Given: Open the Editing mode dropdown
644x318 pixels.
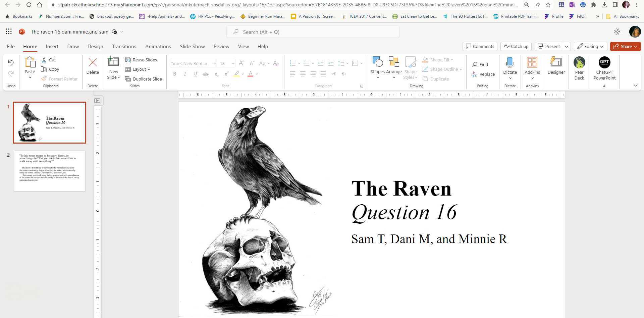Looking at the screenshot, I should 591,46.
